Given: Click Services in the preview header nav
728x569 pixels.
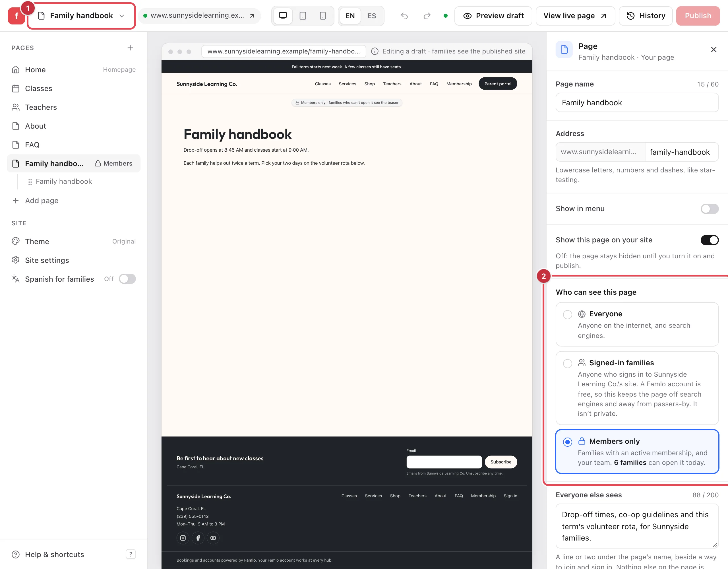Looking at the screenshot, I should (347, 84).
